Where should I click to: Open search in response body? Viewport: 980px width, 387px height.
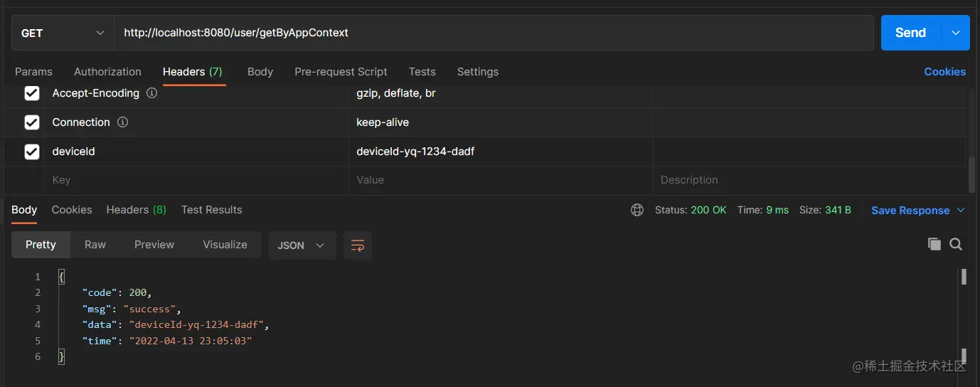click(956, 245)
